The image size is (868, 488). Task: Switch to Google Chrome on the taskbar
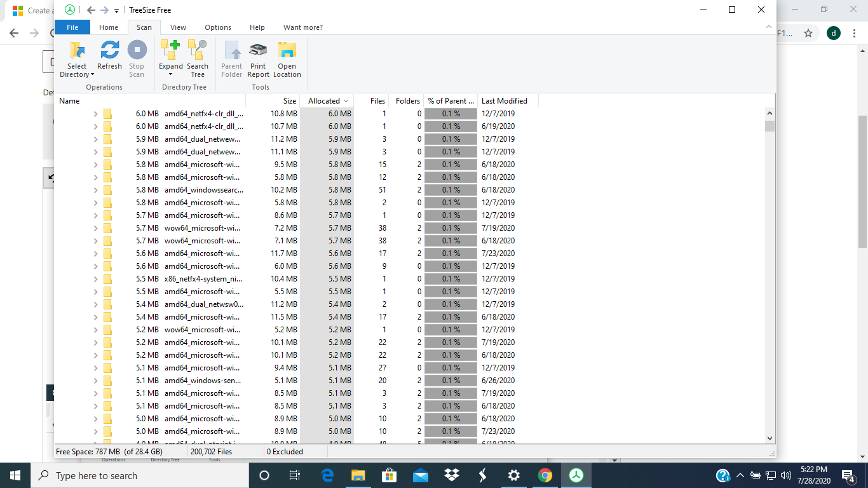545,475
